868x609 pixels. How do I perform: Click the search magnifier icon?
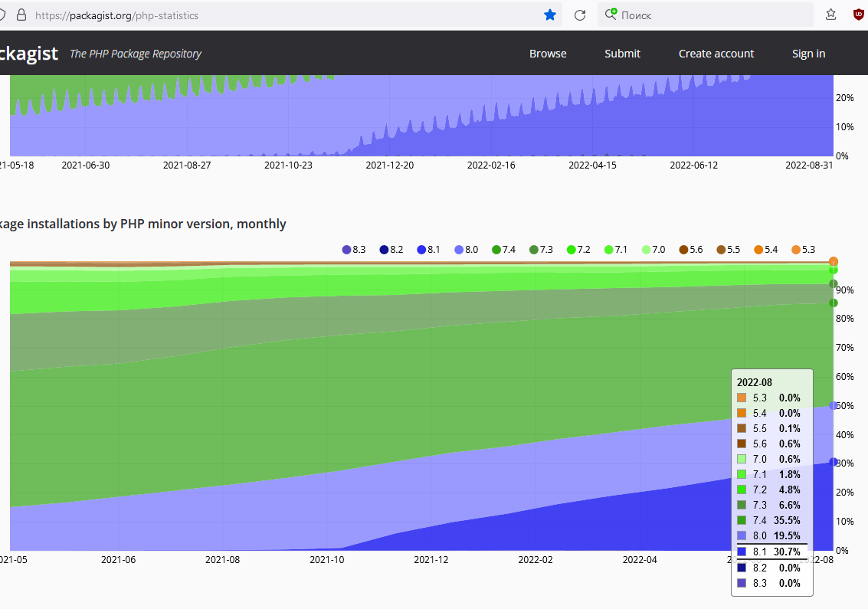tap(611, 14)
